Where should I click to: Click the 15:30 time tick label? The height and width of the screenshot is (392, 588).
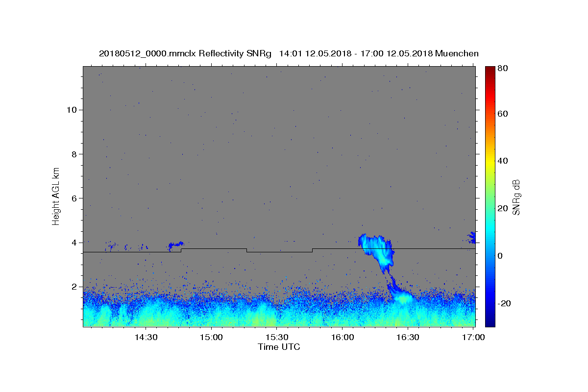[x=277, y=337]
